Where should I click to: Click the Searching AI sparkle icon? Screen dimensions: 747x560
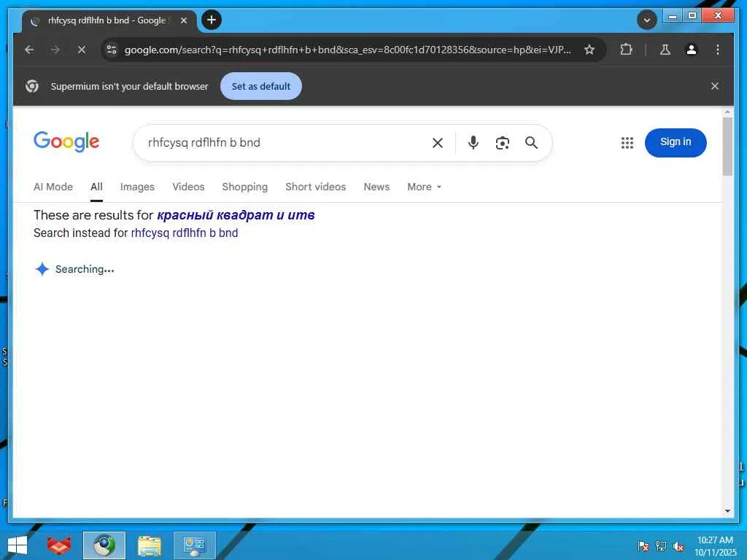click(42, 269)
